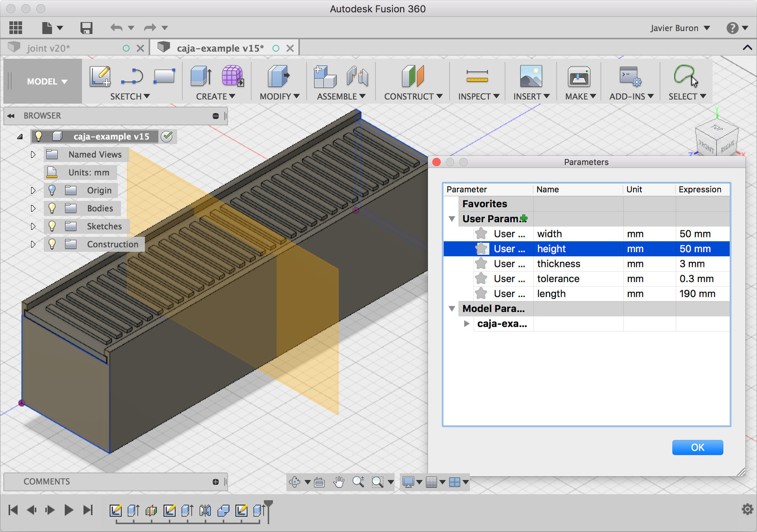Click the Orbit navigation icon

tap(295, 482)
